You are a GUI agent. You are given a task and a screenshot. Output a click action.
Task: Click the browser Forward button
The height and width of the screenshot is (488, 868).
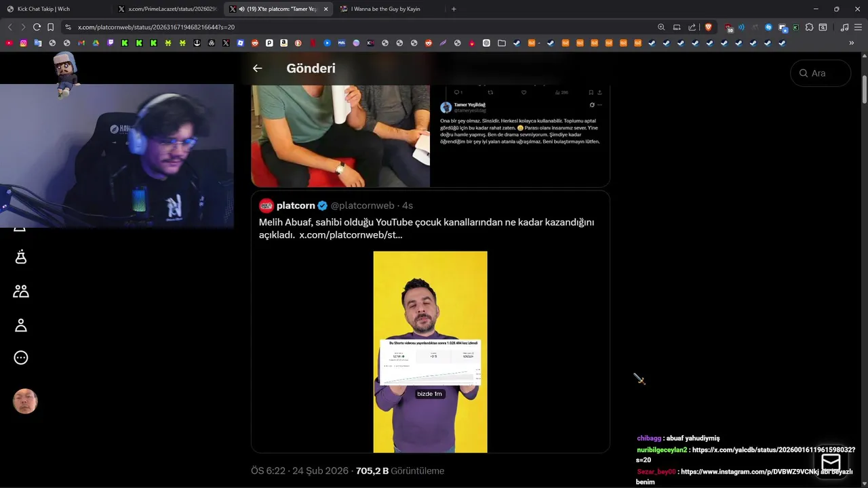tap(23, 27)
